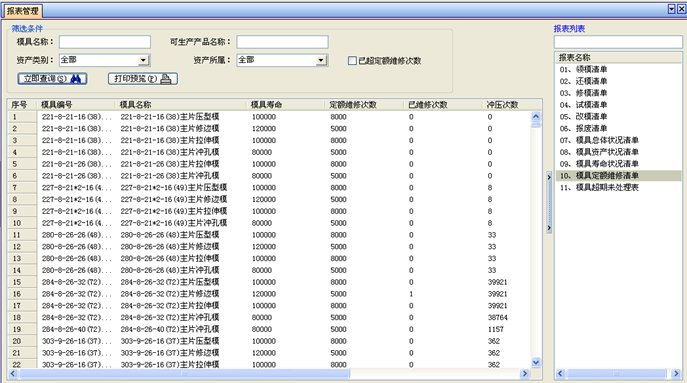
Task: Select row number 7 header cell
Action: pyautogui.click(x=22, y=188)
